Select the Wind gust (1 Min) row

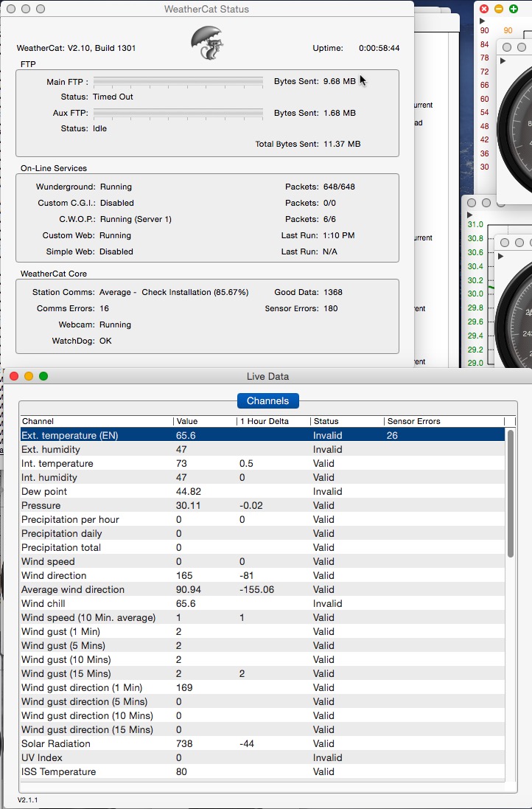coord(262,631)
